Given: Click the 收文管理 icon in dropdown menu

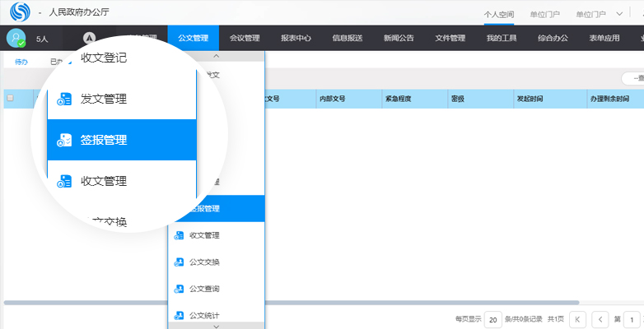Looking at the screenshot, I should coord(179,236).
